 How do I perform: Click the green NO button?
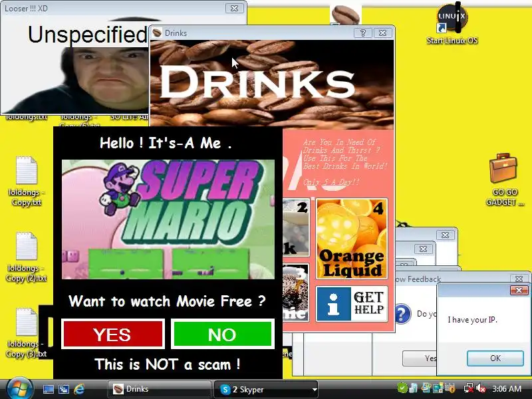223,334
